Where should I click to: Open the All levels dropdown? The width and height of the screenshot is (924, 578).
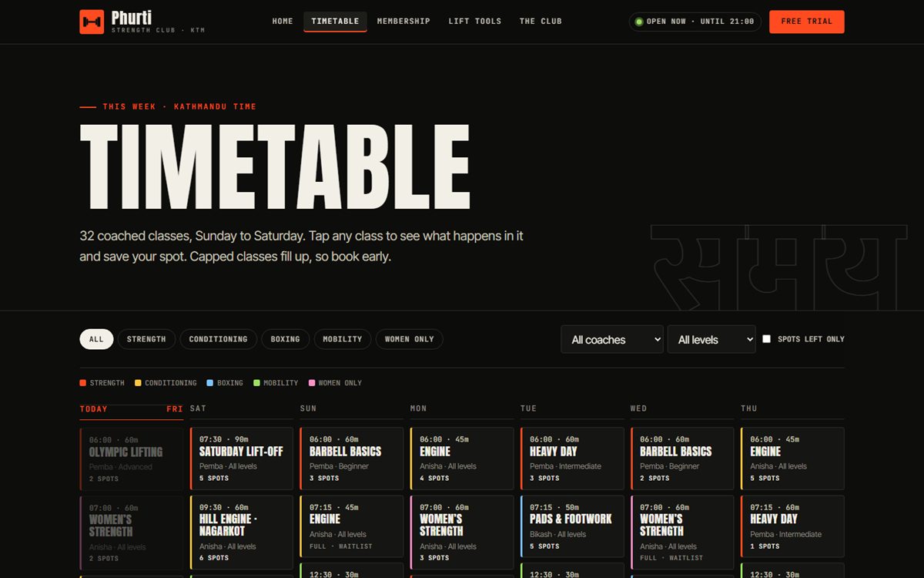(x=711, y=339)
